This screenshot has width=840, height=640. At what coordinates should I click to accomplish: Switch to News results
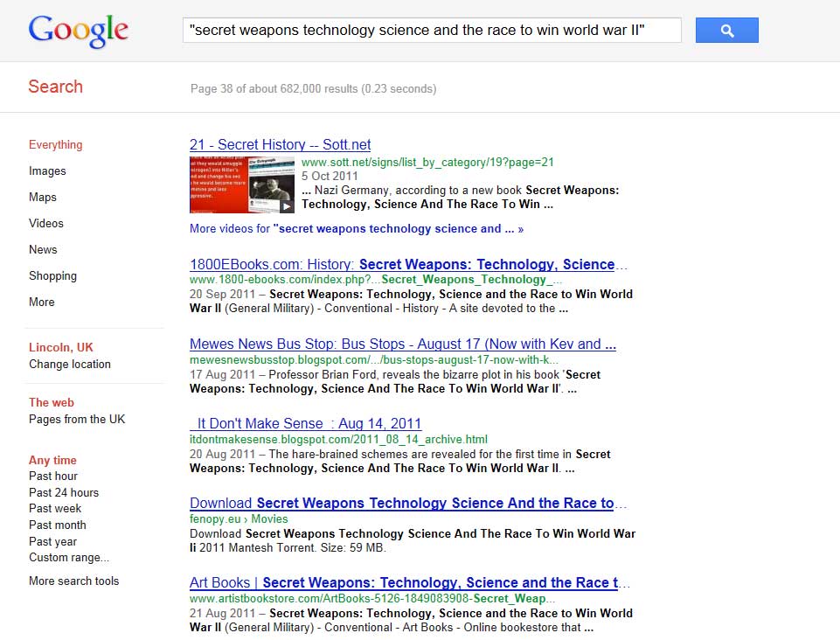(43, 250)
